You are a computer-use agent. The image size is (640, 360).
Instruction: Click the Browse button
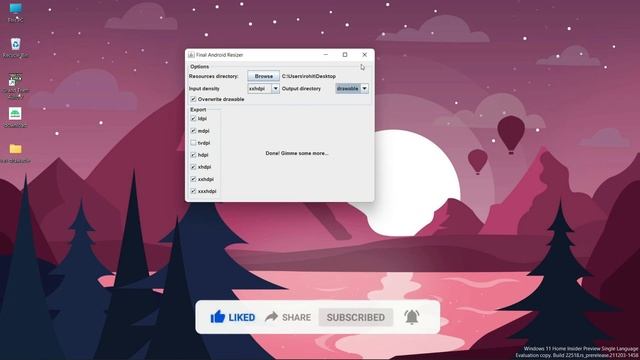tap(264, 76)
